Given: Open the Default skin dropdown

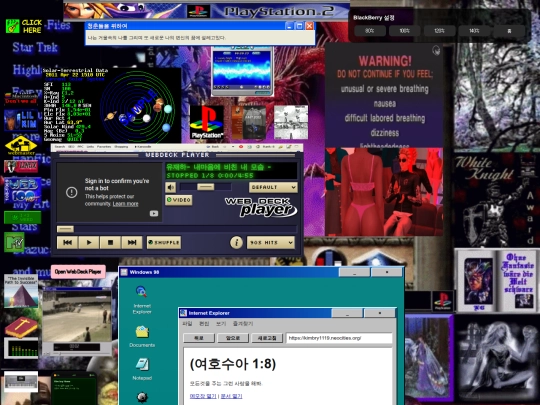Looking at the screenshot, I should (273, 187).
